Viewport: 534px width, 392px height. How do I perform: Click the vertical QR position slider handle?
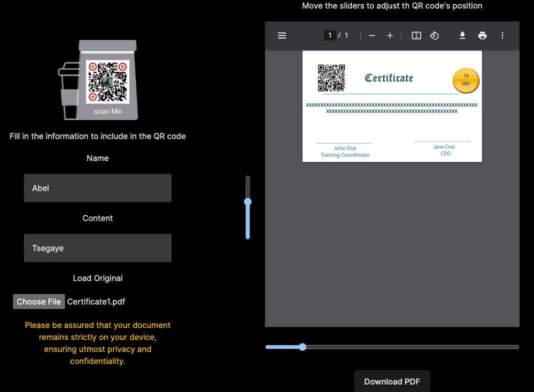pyautogui.click(x=247, y=202)
